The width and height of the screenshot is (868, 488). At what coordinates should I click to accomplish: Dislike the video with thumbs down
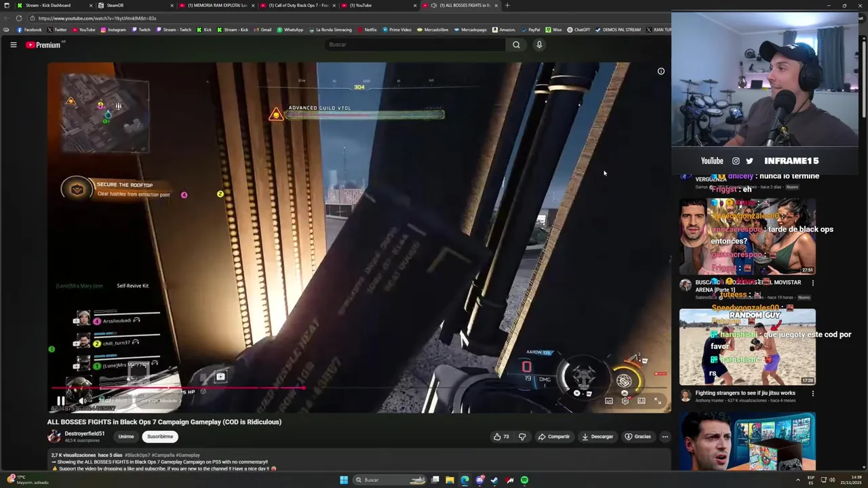click(522, 436)
